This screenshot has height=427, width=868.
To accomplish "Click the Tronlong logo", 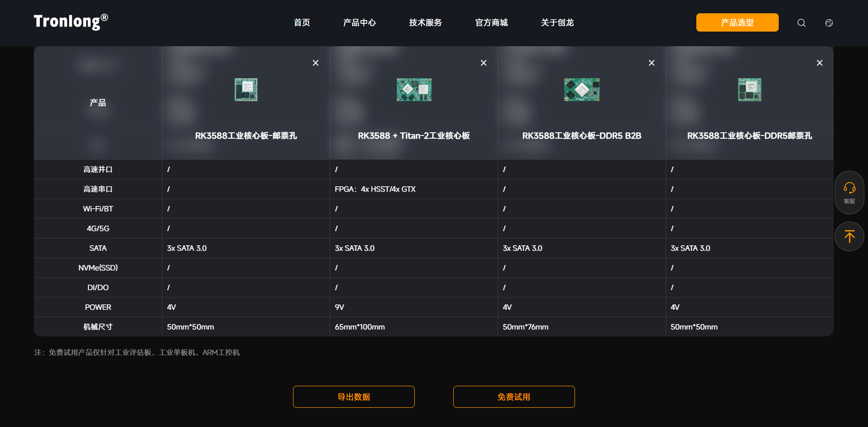I will [x=71, y=22].
